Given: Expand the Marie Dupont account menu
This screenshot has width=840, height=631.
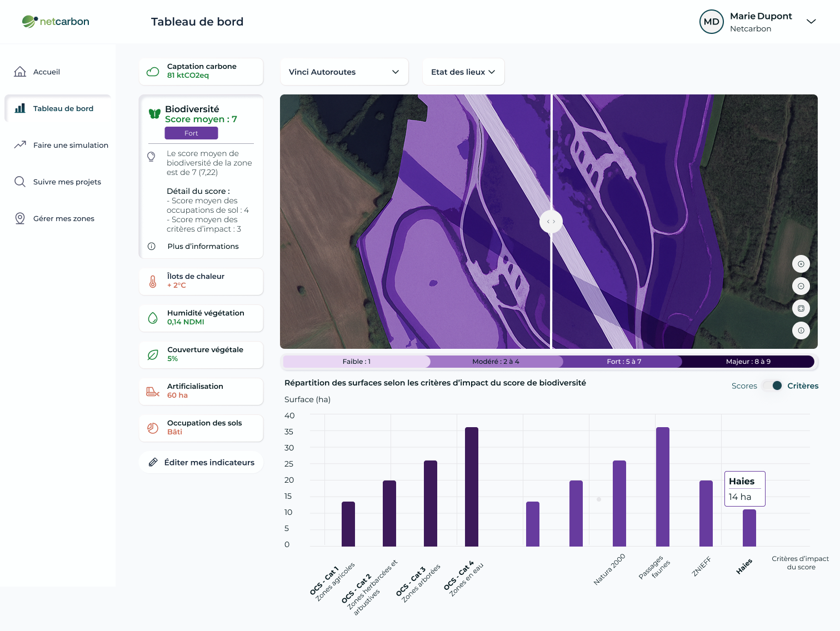Looking at the screenshot, I should (x=811, y=22).
